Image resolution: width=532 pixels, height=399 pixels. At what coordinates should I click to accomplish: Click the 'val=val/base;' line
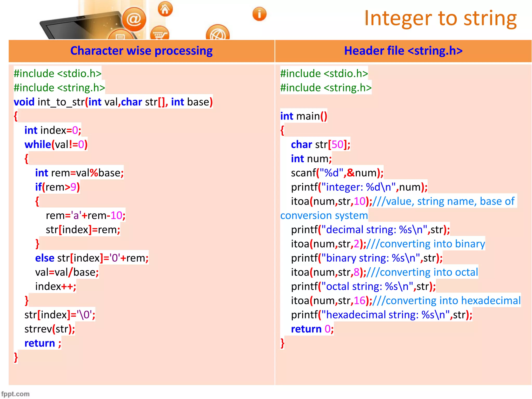pos(67,272)
